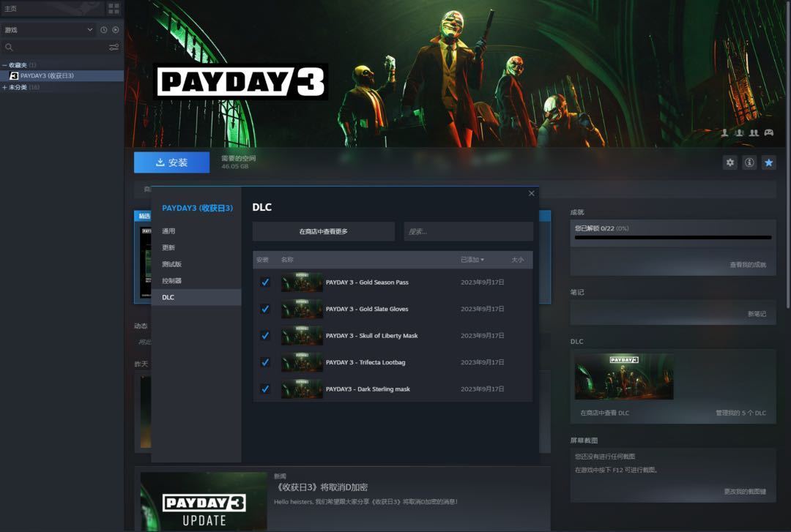The width and height of the screenshot is (791, 532).
Task: Click the Skull of Liberty Mask thumbnail
Action: click(x=302, y=336)
